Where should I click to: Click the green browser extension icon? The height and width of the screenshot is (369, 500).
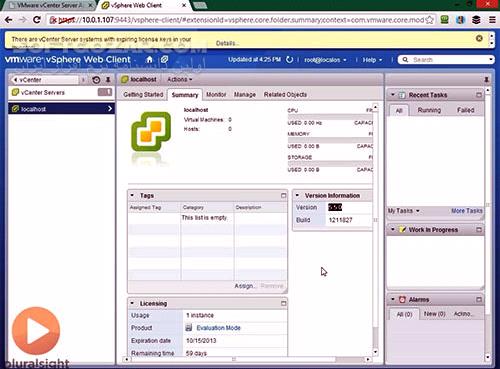tap(444, 20)
